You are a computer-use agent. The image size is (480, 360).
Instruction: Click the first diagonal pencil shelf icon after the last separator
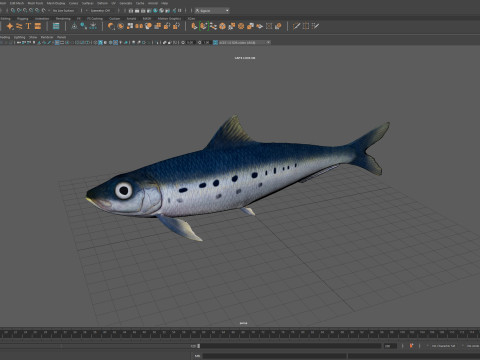click(296, 26)
